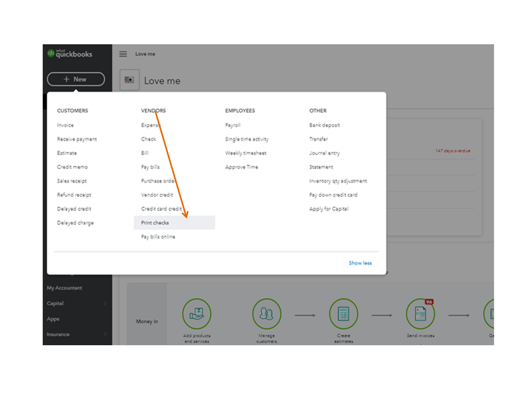The width and height of the screenshot is (532, 399).
Task: Click the 147 days overdue text
Action: point(453,151)
